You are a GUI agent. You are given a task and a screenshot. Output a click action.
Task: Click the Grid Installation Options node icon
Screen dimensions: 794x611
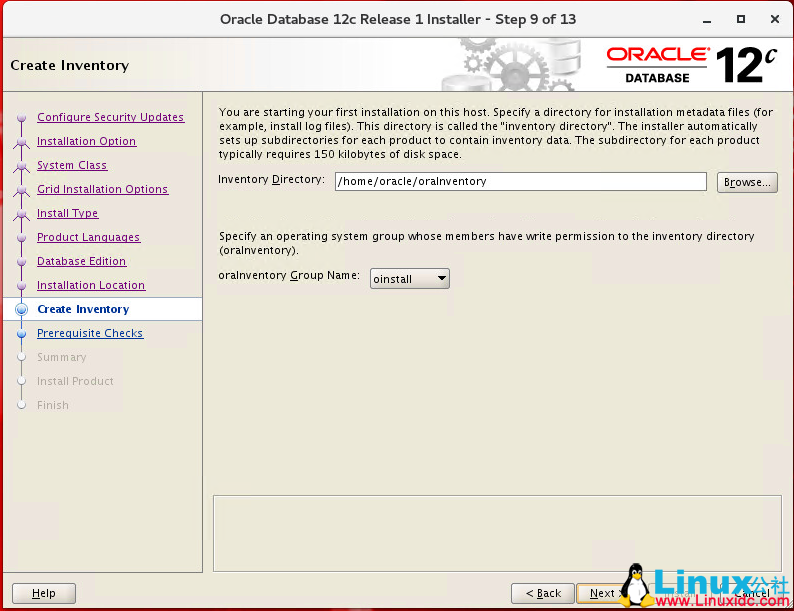(21, 190)
